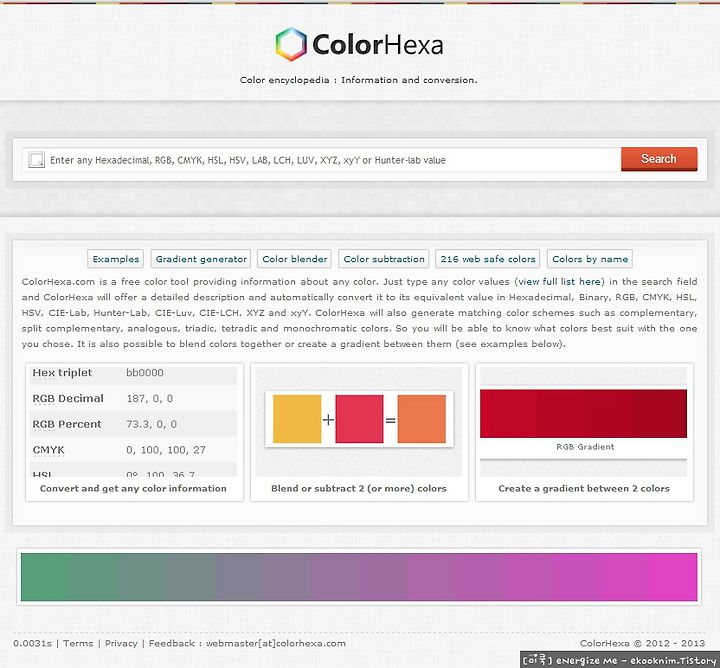Screen dimensions: 720x668
Task: Open the Terms footer link
Action: (78, 643)
